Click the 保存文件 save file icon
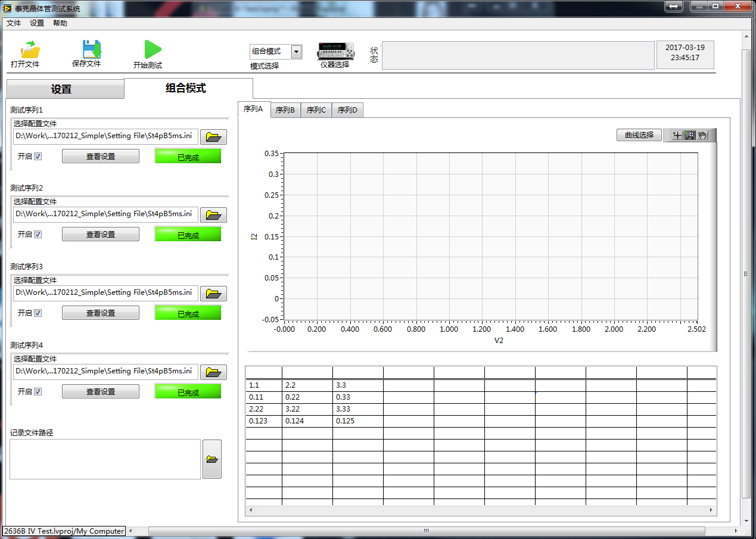The image size is (756, 539). point(91,49)
